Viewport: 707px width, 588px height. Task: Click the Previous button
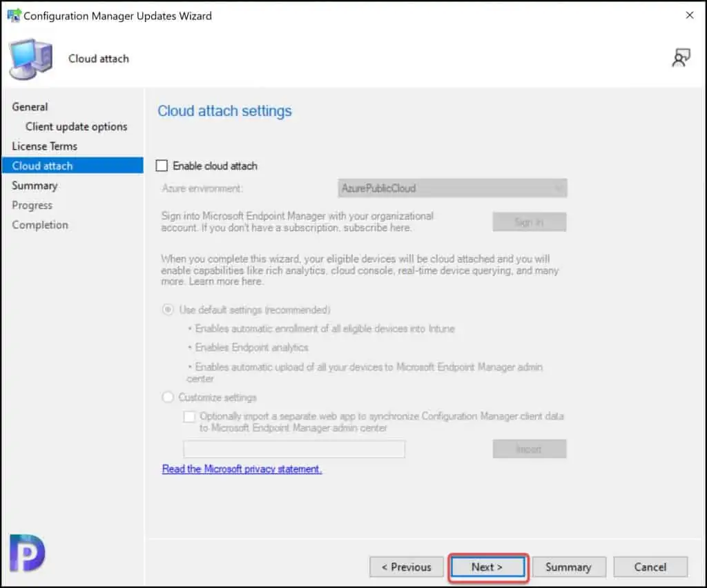(406, 567)
